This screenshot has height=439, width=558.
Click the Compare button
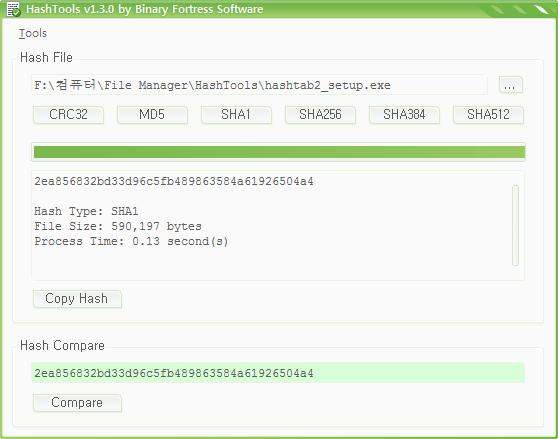click(77, 403)
